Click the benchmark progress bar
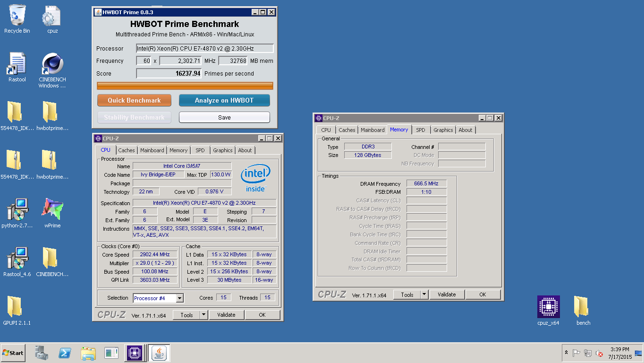The image size is (644, 363). (x=185, y=86)
